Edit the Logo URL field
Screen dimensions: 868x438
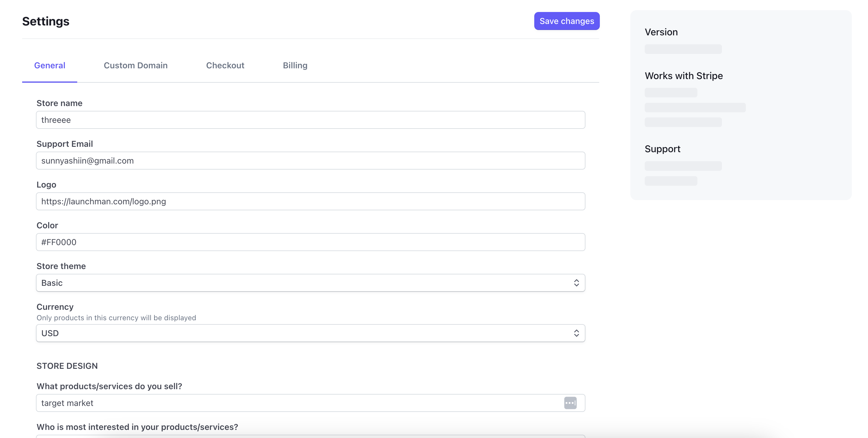(x=310, y=201)
